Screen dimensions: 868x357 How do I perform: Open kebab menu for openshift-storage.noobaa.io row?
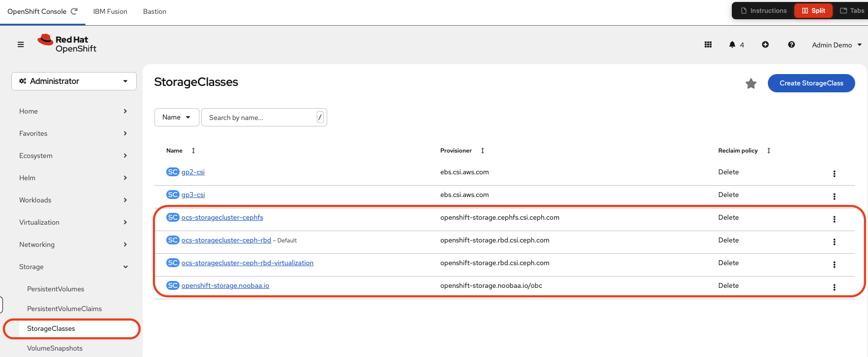click(x=834, y=287)
